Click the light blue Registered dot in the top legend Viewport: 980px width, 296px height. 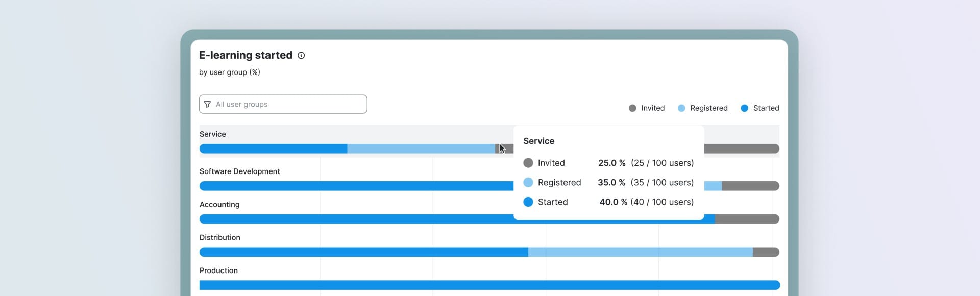click(681, 108)
